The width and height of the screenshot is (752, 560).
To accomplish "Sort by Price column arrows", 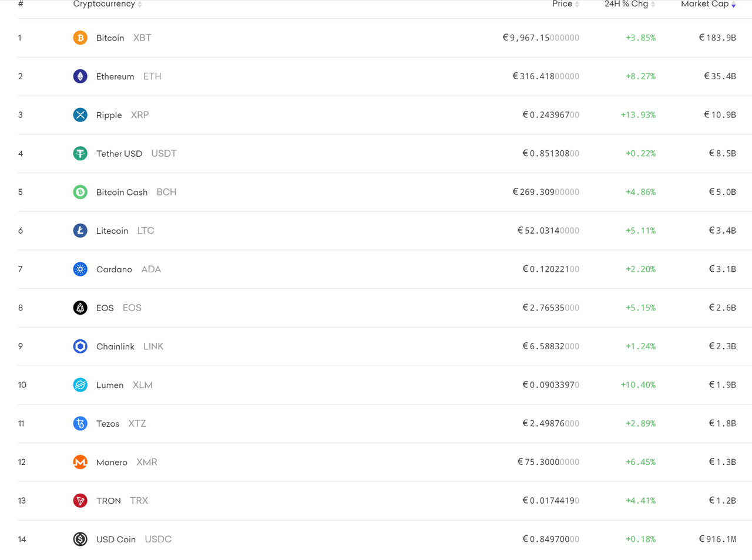I will point(577,4).
